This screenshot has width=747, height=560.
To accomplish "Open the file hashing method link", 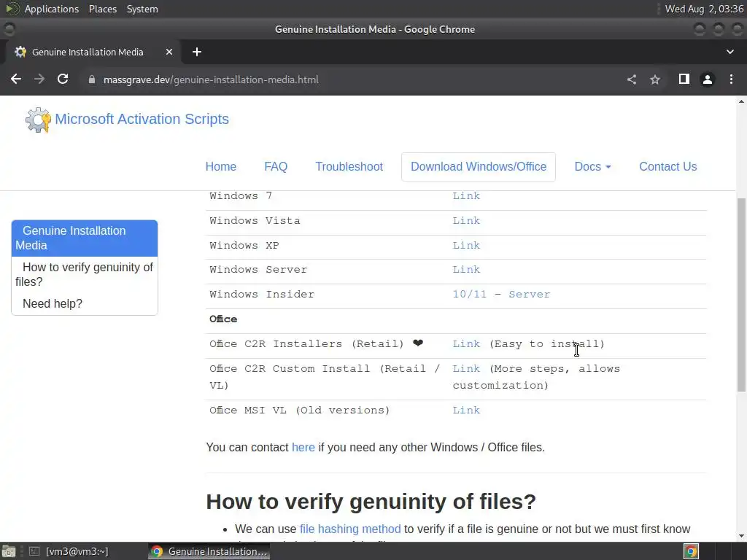I will [x=350, y=529].
